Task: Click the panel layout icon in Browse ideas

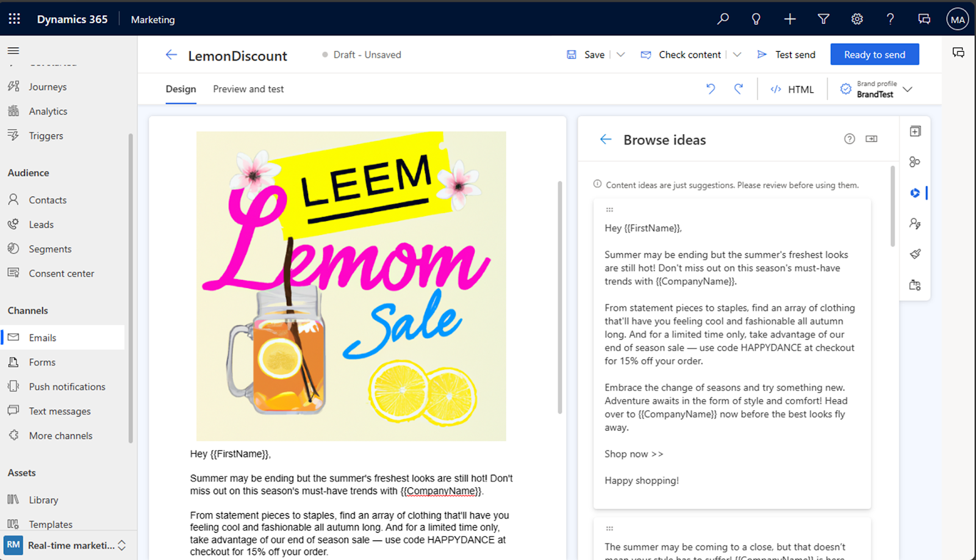Action: 872,139
